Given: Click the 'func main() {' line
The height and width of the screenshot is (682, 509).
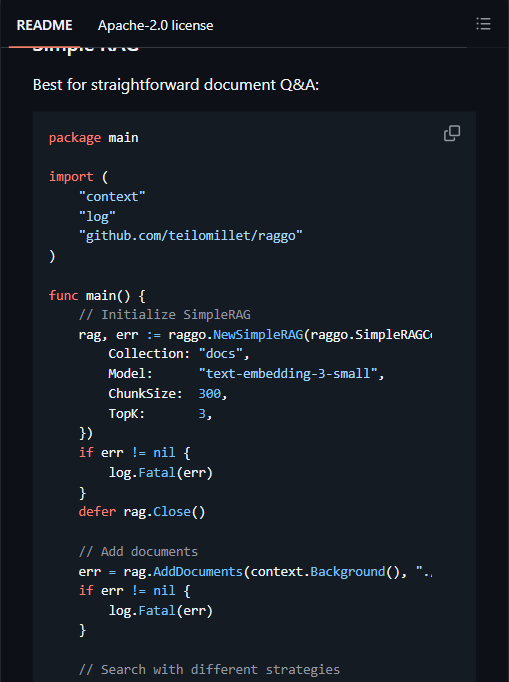Looking at the screenshot, I should coord(97,296).
